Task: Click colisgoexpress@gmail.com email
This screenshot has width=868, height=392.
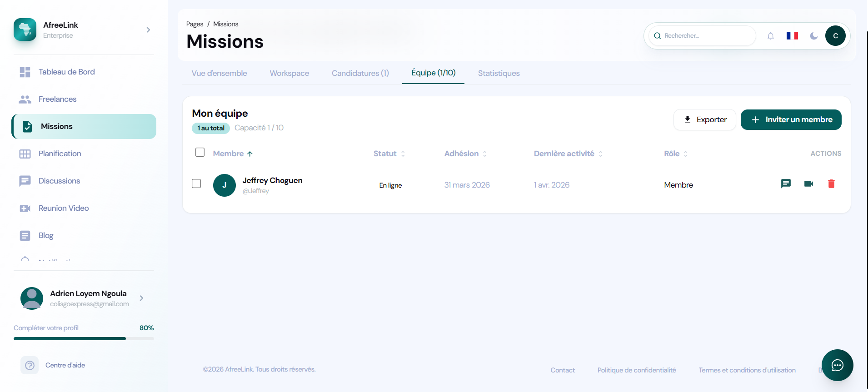Action: [x=90, y=304]
